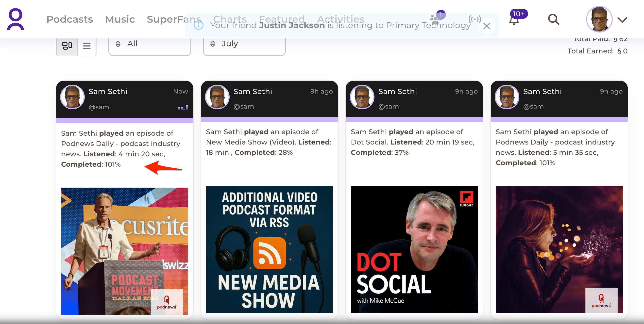Open the All activity filter dropdown
The width and height of the screenshot is (644, 324).
pos(150,45)
